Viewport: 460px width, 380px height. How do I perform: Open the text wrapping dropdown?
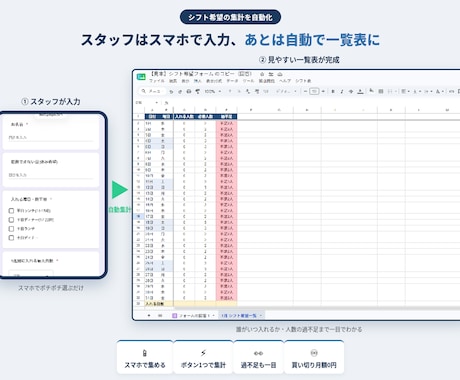tap(428, 91)
